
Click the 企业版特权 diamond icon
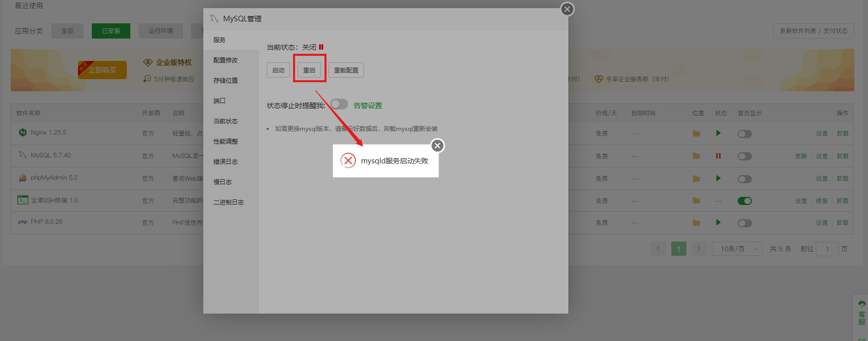click(148, 62)
